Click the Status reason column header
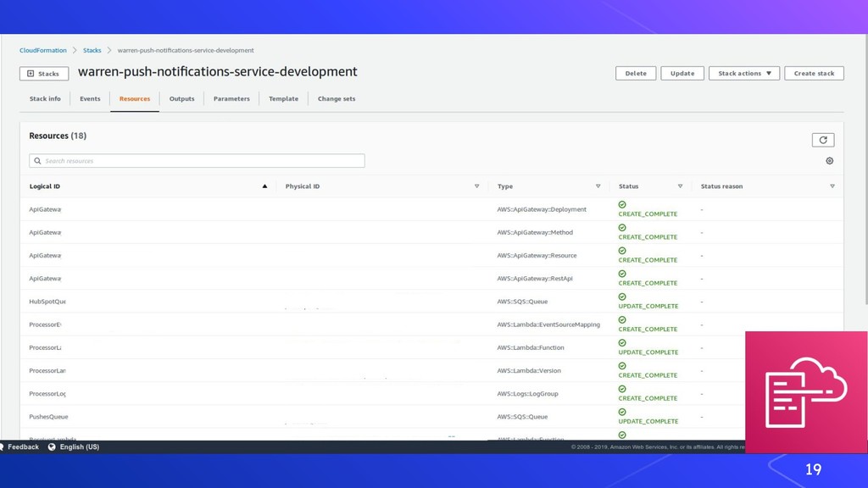The height and width of the screenshot is (488, 868). 722,186
